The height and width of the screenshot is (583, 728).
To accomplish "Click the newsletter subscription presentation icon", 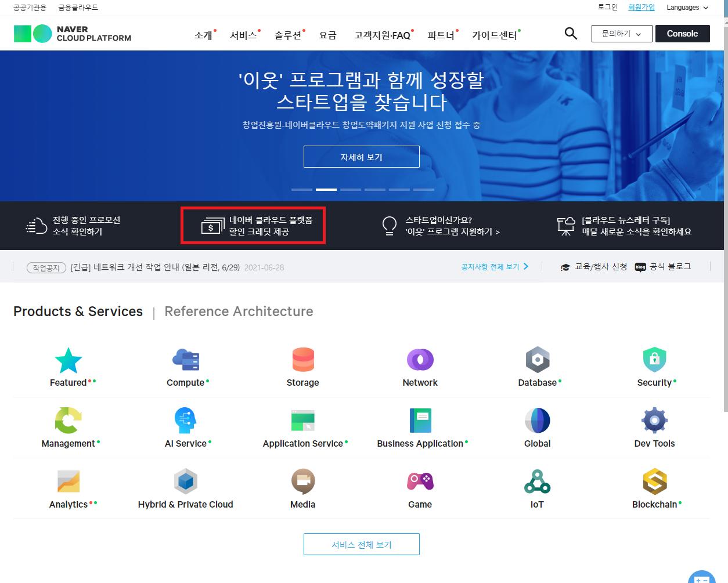I will [x=566, y=226].
